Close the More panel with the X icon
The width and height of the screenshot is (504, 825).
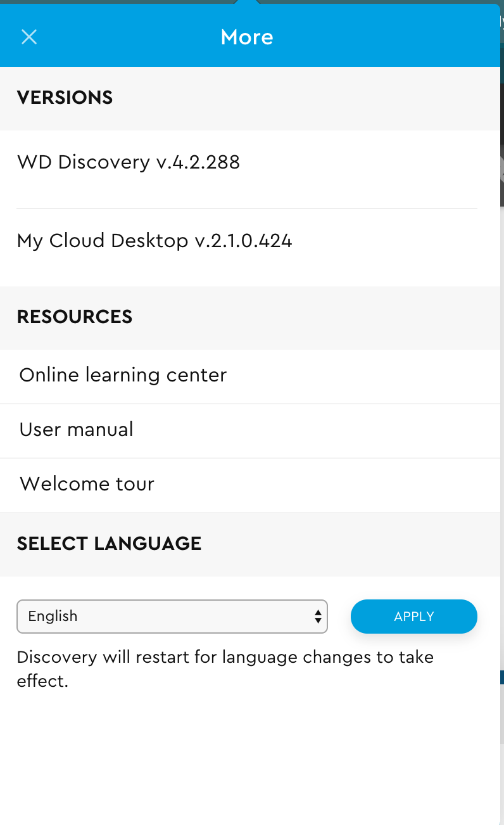pyautogui.click(x=29, y=37)
